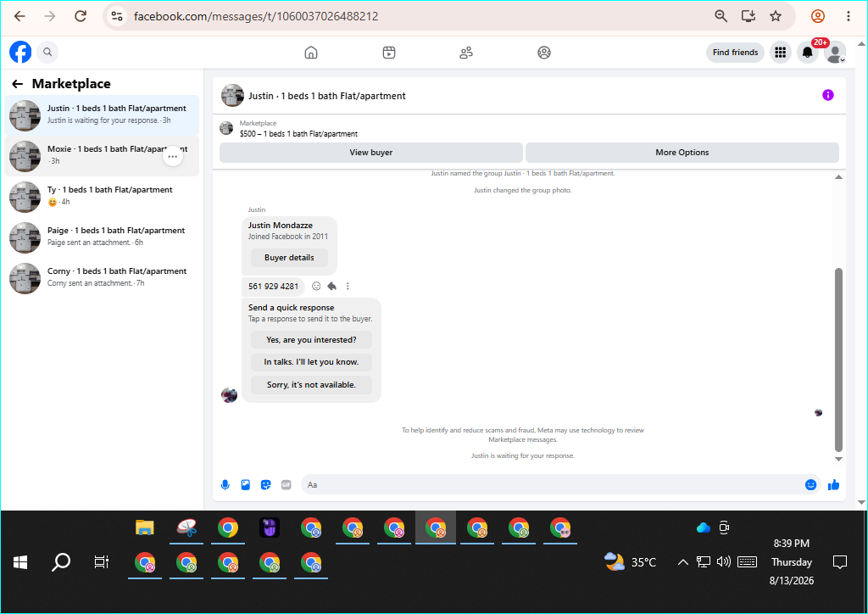Image resolution: width=868 pixels, height=614 pixels.
Task: Click chat scroll up arrow
Action: [x=838, y=177]
